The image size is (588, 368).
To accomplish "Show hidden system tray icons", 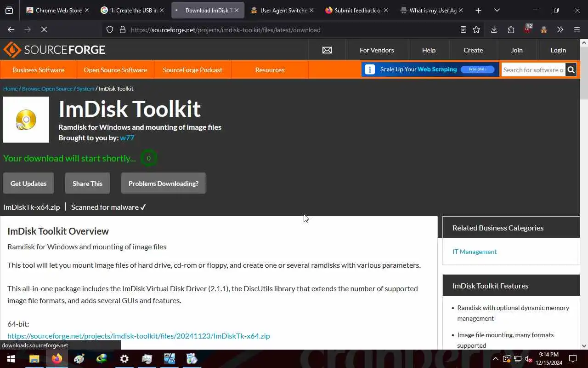I will tap(496, 359).
